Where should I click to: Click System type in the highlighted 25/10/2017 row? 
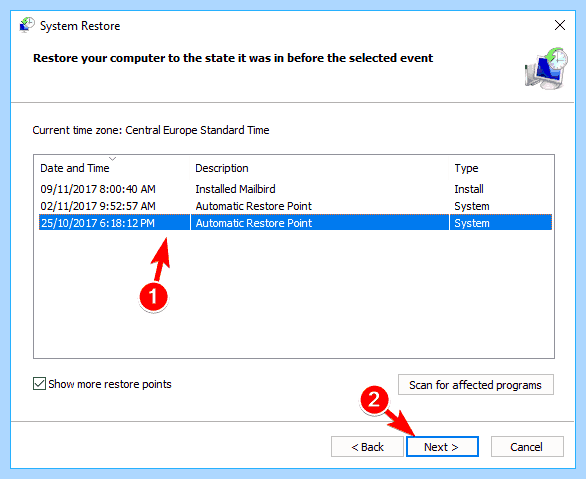coord(472,223)
